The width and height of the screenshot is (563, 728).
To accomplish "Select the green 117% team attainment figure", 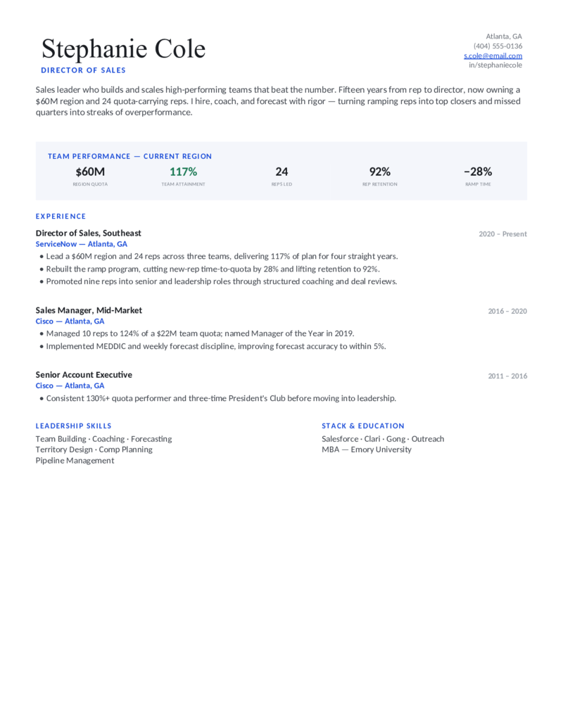I will click(x=183, y=172).
